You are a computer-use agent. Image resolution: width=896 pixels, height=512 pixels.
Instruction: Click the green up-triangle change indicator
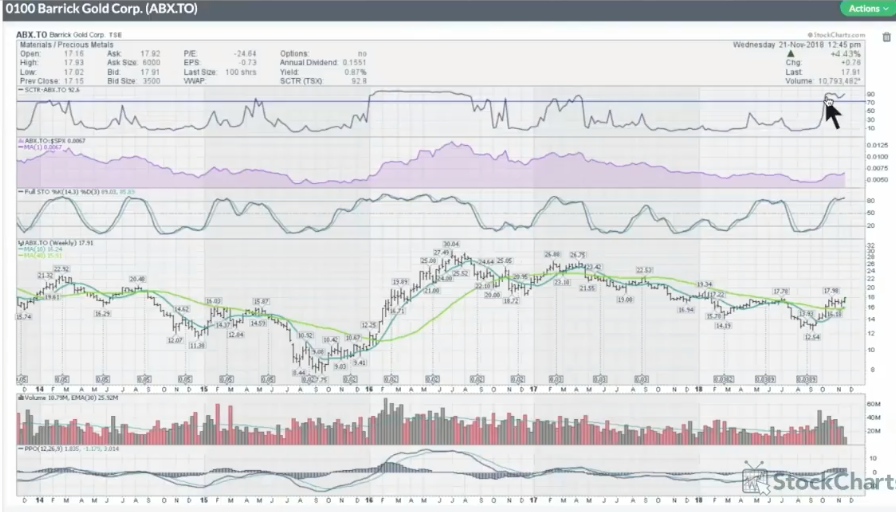pyautogui.click(x=791, y=54)
